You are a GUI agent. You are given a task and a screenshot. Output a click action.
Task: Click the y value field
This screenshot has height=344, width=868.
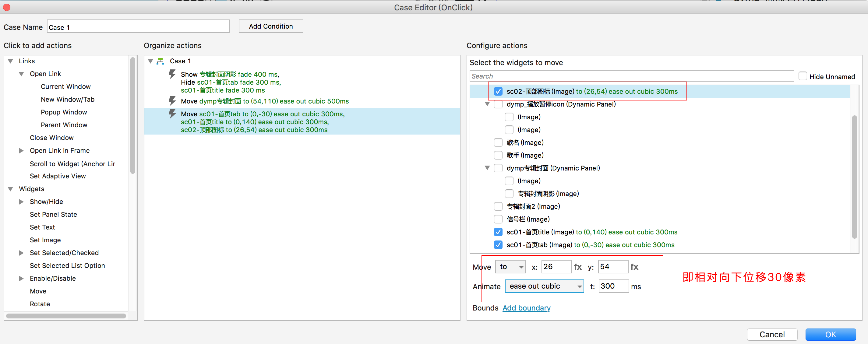613,267
